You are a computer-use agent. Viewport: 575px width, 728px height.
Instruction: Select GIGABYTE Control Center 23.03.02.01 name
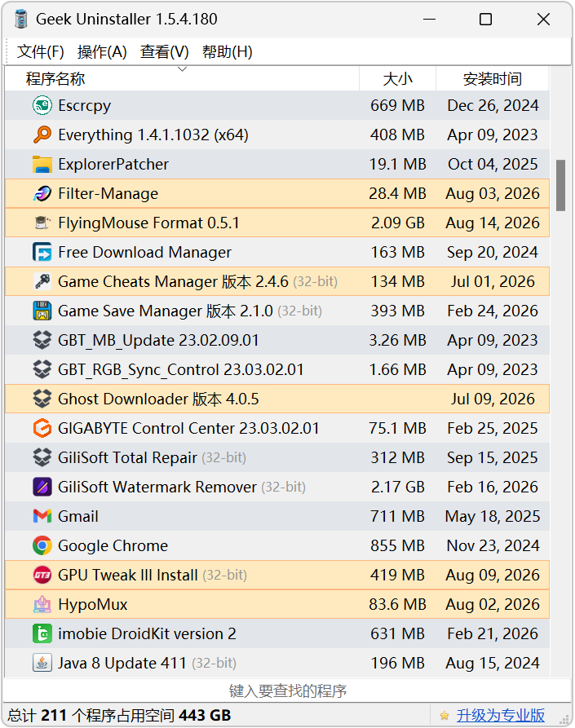tap(188, 428)
